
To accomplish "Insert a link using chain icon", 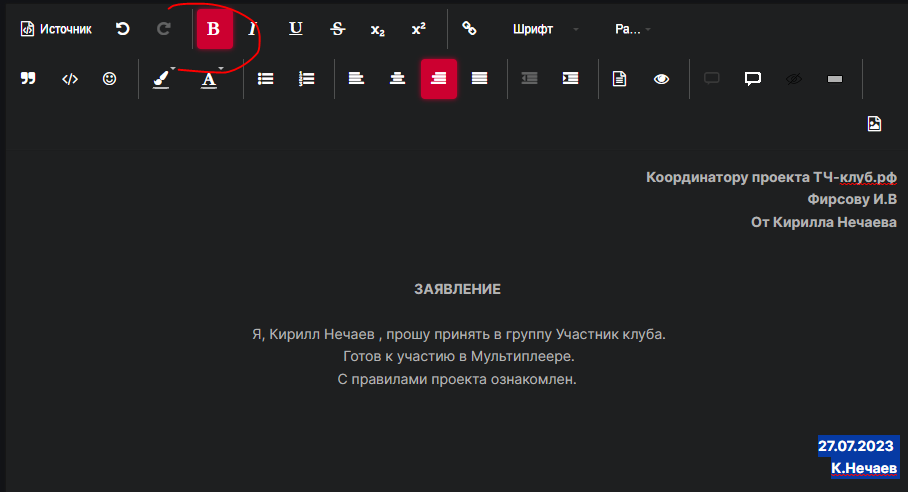I will tap(468, 29).
